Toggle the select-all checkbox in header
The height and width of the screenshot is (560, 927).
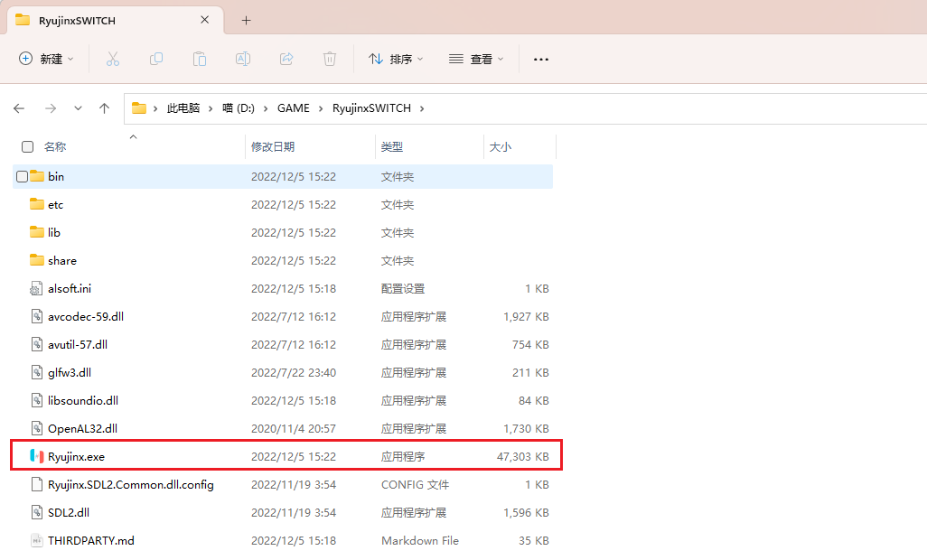[27, 146]
